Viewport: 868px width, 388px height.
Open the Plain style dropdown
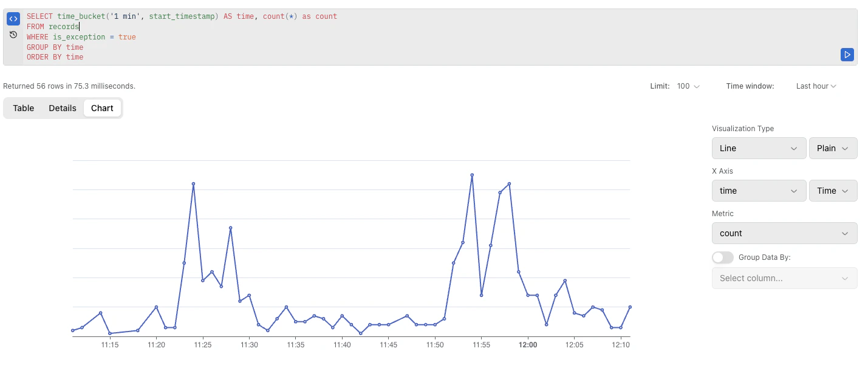(833, 148)
